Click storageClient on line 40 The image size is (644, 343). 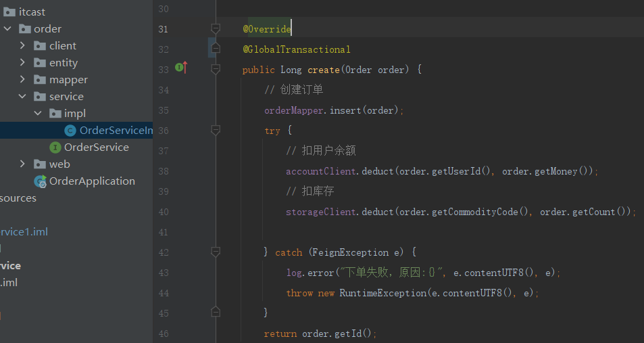pyautogui.click(x=321, y=212)
